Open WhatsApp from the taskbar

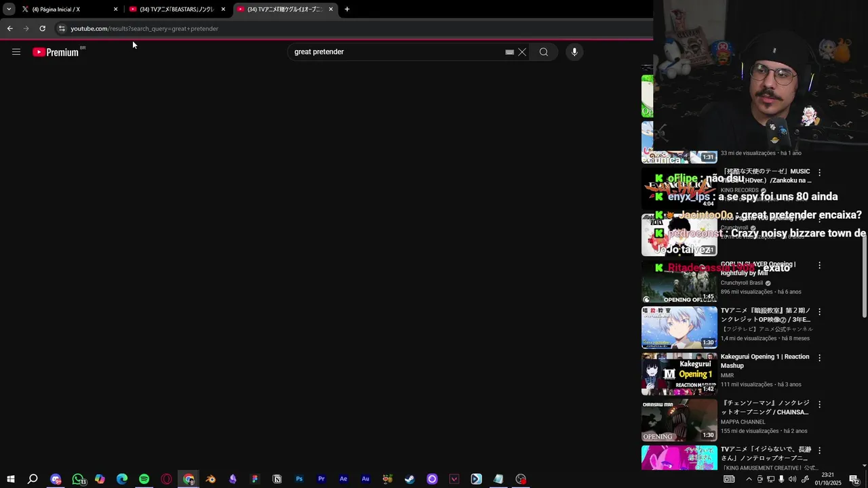[78, 479]
